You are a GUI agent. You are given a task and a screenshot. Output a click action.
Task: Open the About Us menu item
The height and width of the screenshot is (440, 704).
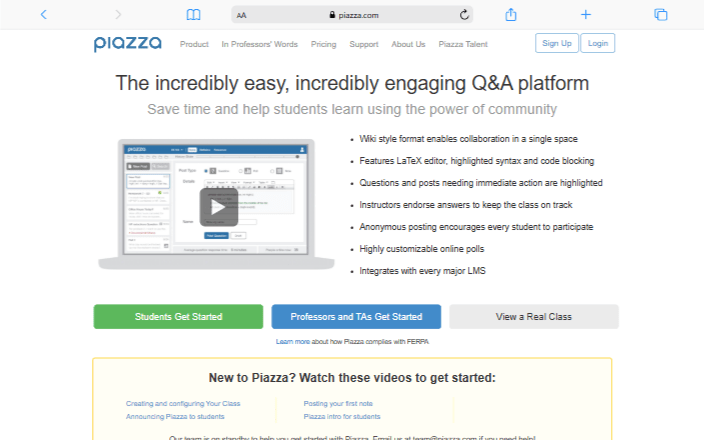408,44
